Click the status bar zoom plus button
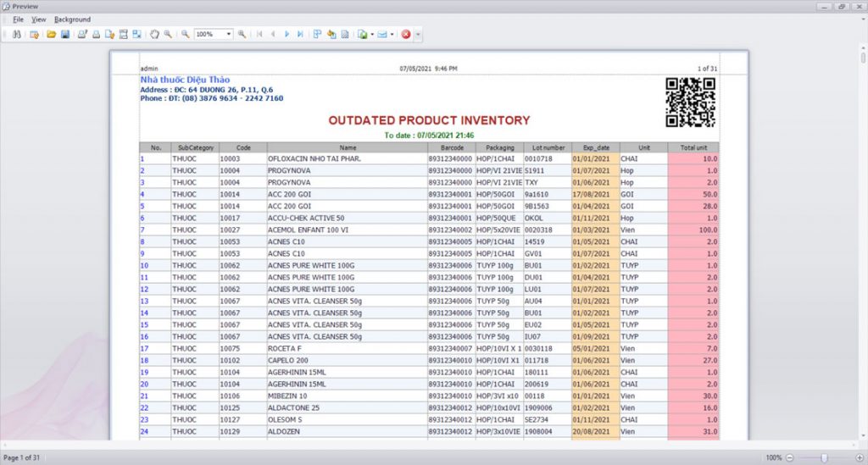The image size is (868, 465). pos(860,458)
